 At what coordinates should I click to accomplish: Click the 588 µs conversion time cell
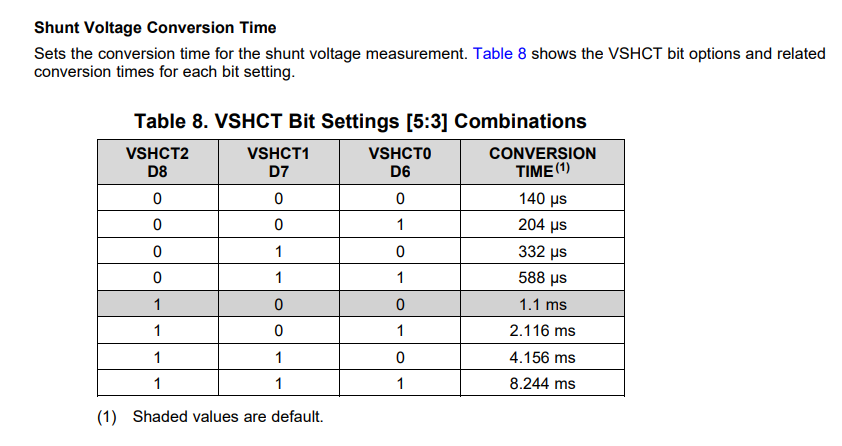coord(542,278)
